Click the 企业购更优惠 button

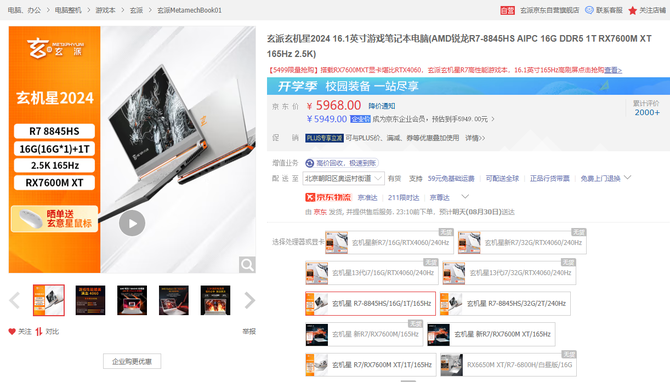pos(132,361)
